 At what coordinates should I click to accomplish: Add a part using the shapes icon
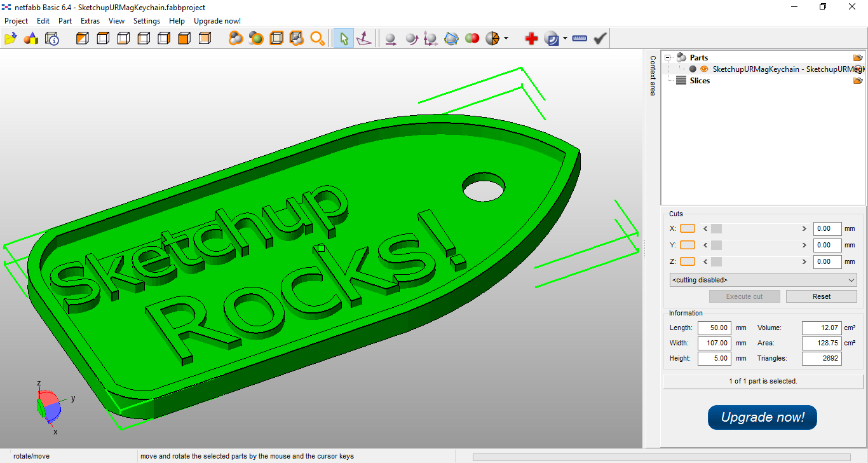[31, 39]
